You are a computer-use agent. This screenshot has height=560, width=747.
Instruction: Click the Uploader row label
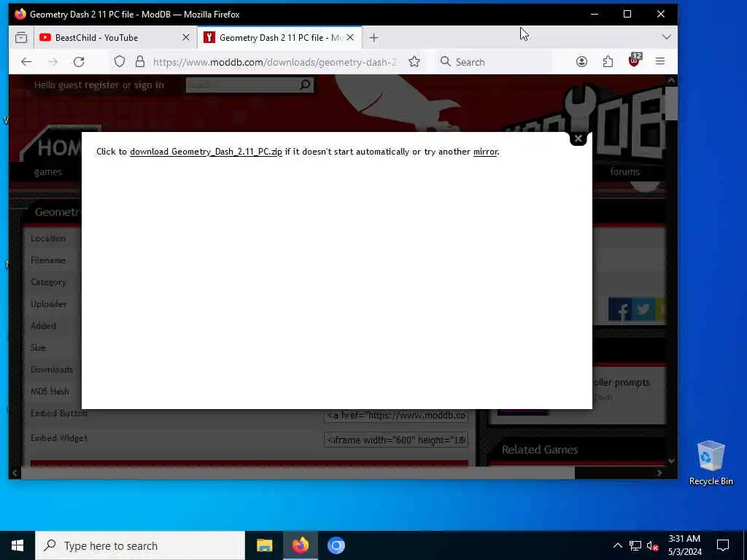[49, 304]
